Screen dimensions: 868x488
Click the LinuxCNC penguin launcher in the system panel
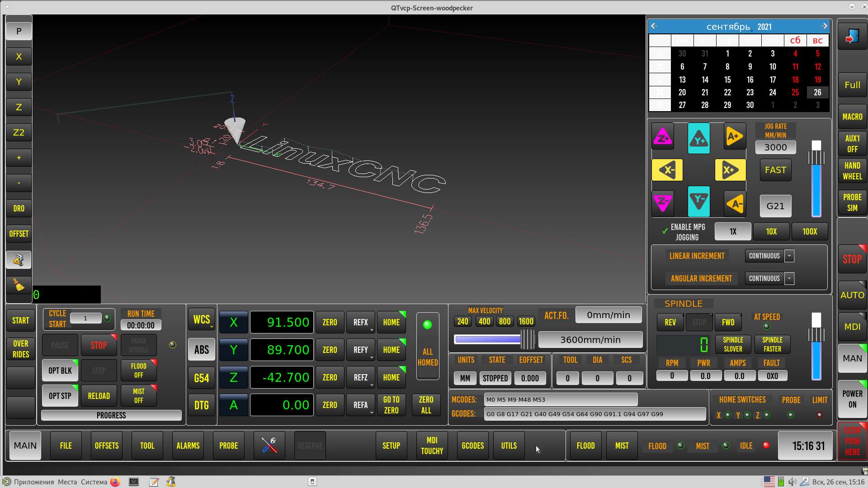click(x=171, y=482)
